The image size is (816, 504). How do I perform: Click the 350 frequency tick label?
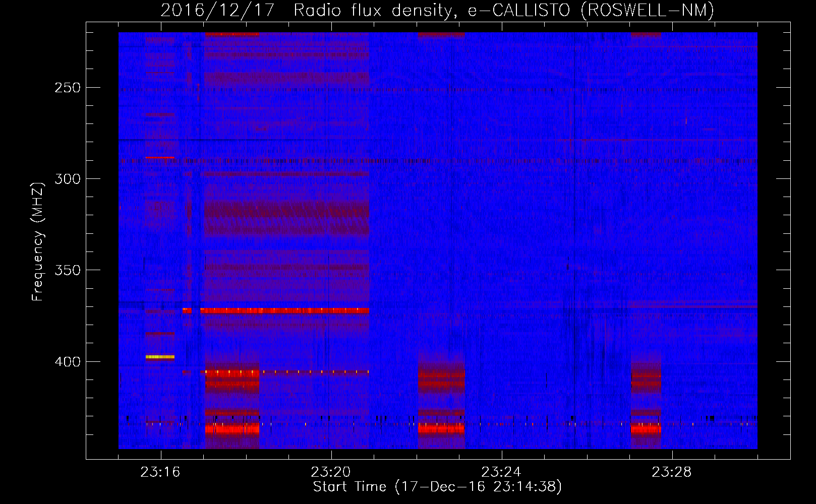click(68, 270)
